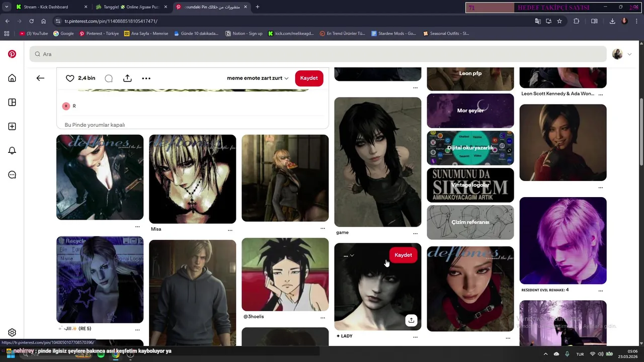Open more options under game pin
Screen dimensions: 644x362
[x=415, y=233]
